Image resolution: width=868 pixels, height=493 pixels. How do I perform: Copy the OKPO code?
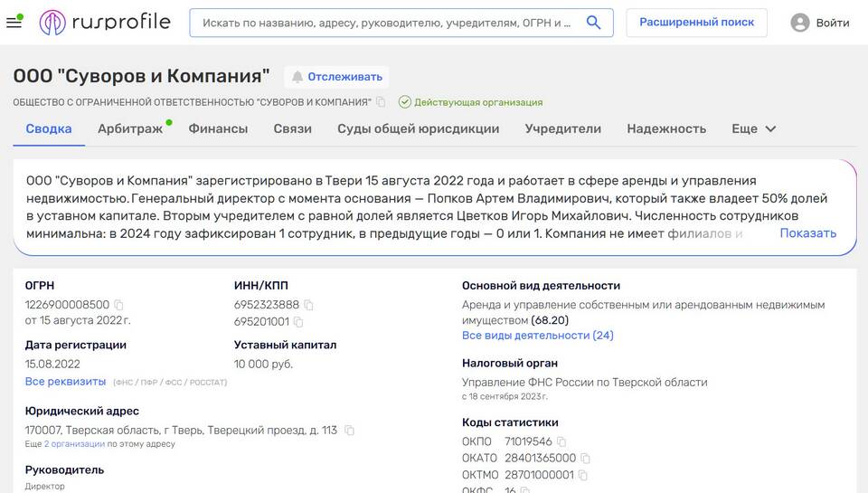561,441
